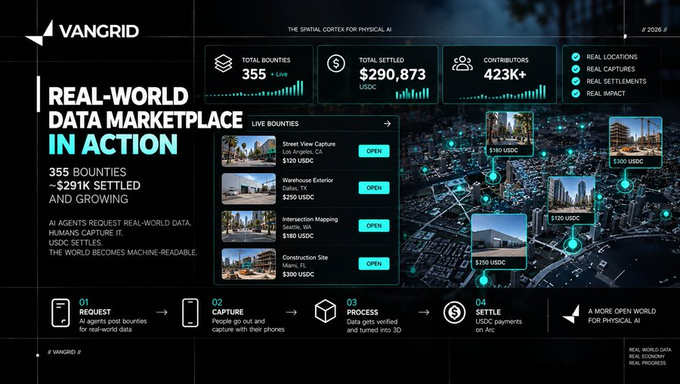
Task: Open the Street View Capture bounty
Action: [x=374, y=151]
